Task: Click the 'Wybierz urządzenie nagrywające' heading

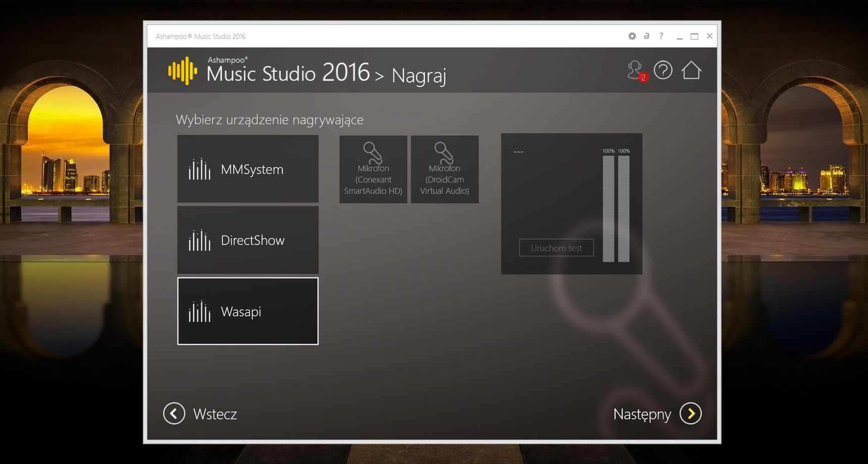Action: tap(269, 120)
